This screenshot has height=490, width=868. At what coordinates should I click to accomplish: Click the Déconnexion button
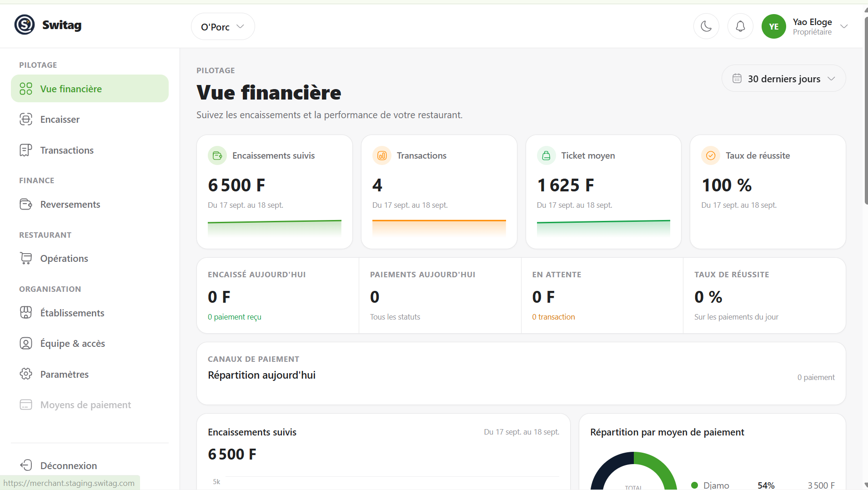pyautogui.click(x=90, y=465)
